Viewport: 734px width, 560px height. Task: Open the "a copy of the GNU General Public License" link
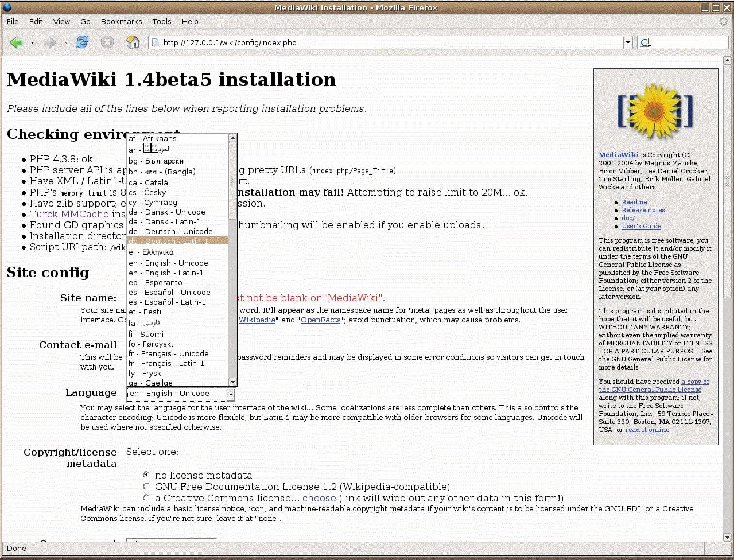(654, 386)
